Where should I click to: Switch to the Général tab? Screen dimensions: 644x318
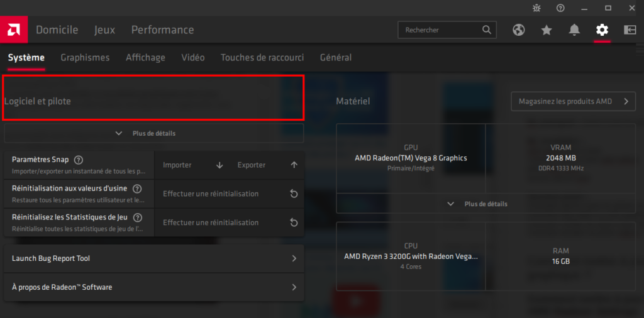tap(336, 58)
